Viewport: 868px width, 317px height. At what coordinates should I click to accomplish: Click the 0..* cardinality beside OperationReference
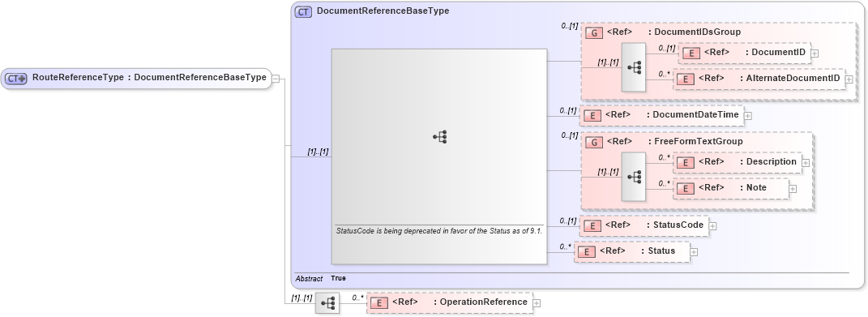tap(357, 298)
